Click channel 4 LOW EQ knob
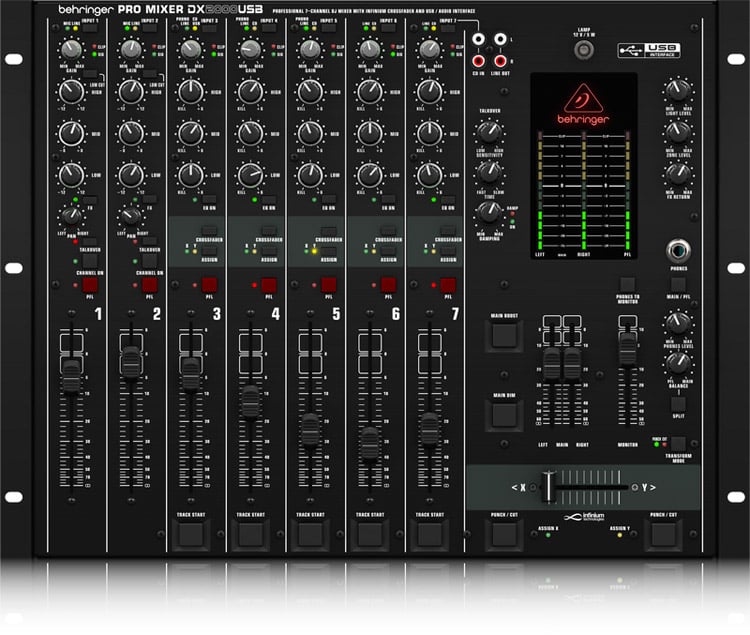 click(250, 175)
